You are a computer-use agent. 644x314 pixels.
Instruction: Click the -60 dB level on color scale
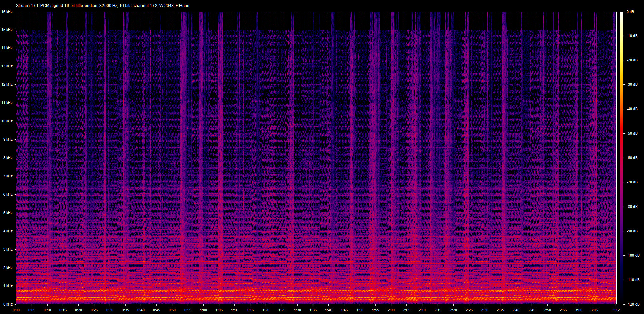point(632,158)
